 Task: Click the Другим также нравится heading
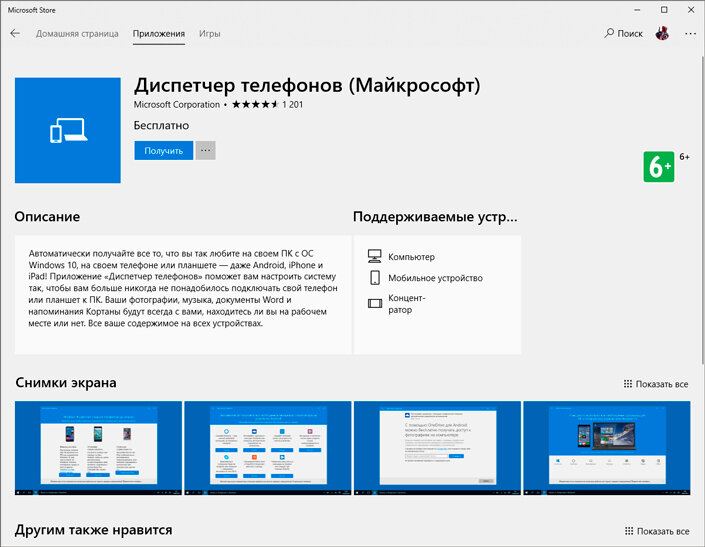[94, 530]
